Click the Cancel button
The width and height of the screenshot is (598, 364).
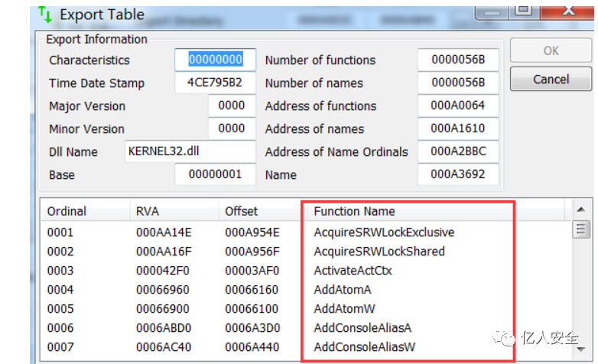[x=551, y=79]
